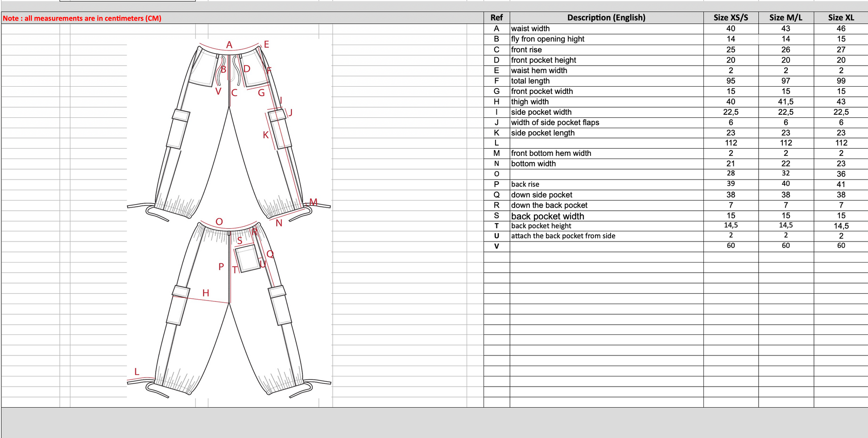Viewport: 868px width, 438px height.
Task: Click the front view pants drawing
Action: click(x=229, y=129)
